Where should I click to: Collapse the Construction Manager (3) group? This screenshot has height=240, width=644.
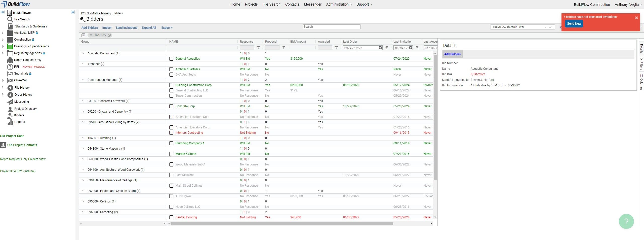[83, 80]
